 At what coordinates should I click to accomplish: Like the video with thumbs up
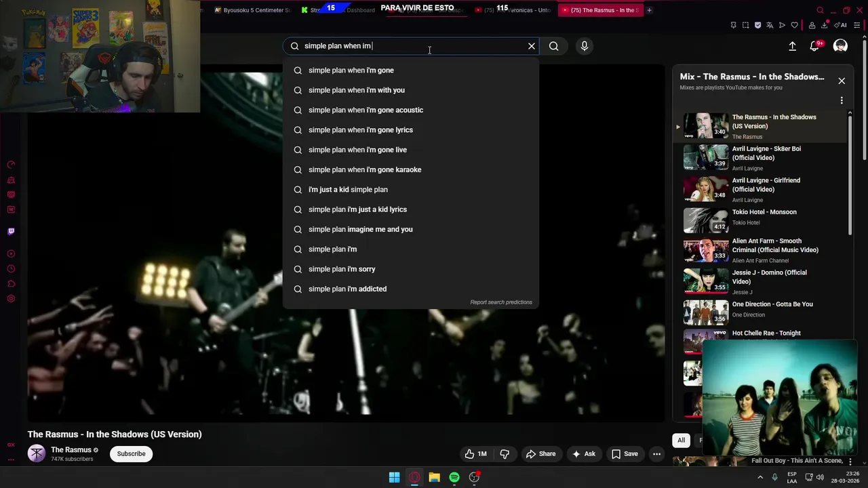[476, 454]
